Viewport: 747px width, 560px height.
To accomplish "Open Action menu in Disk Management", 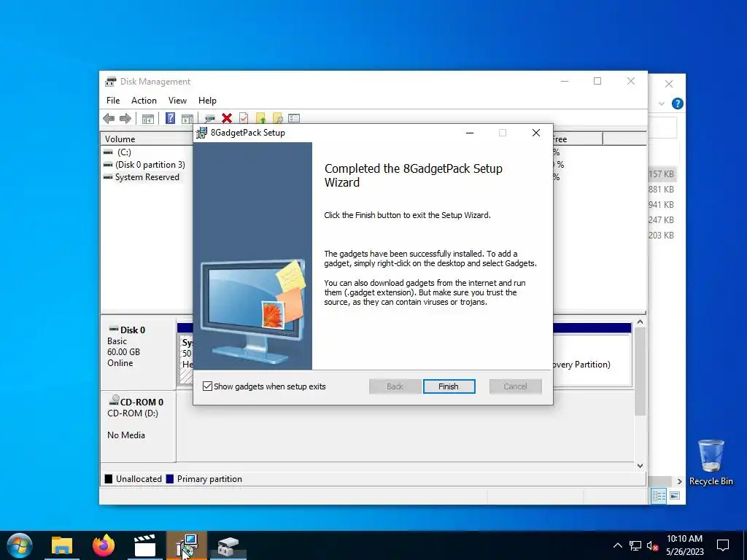I will [144, 101].
